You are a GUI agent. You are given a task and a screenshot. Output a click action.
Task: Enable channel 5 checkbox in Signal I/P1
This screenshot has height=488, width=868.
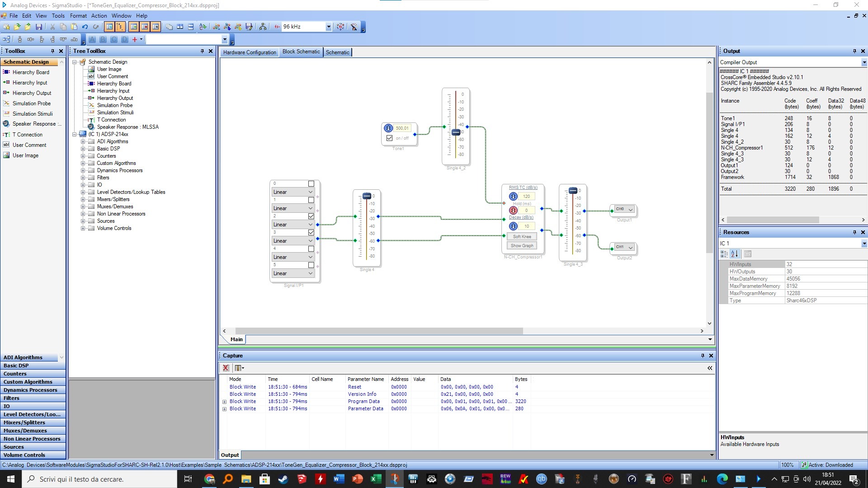(x=311, y=265)
